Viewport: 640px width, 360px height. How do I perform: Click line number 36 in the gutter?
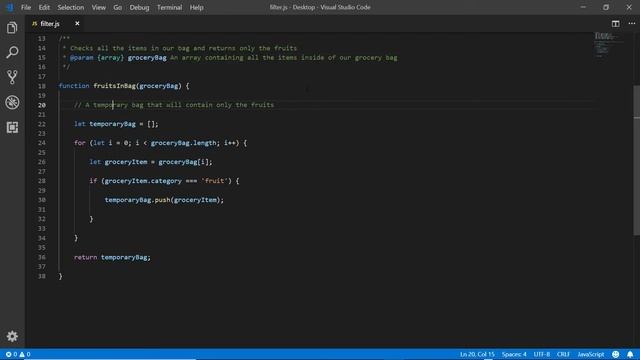42,257
